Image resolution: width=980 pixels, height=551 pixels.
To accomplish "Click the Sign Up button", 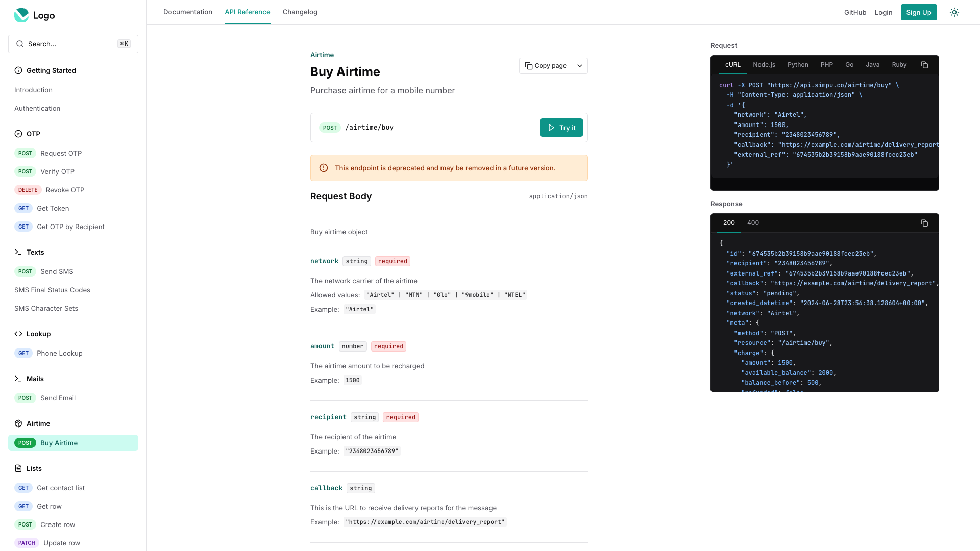I will 919,12.
